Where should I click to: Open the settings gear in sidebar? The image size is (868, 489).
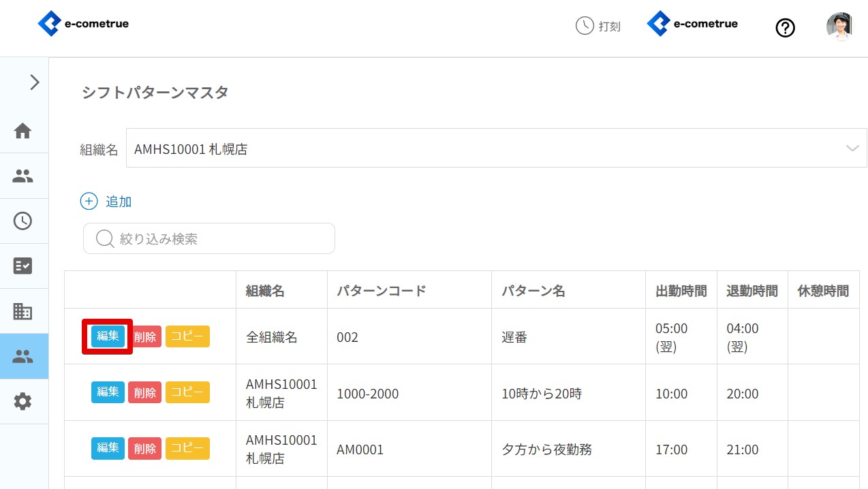pyautogui.click(x=23, y=401)
